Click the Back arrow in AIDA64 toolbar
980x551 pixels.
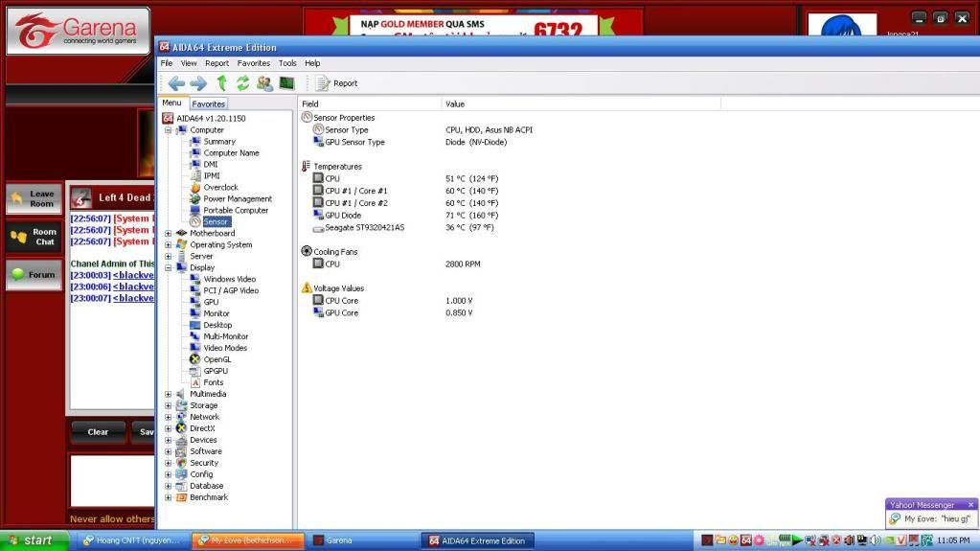coord(176,83)
